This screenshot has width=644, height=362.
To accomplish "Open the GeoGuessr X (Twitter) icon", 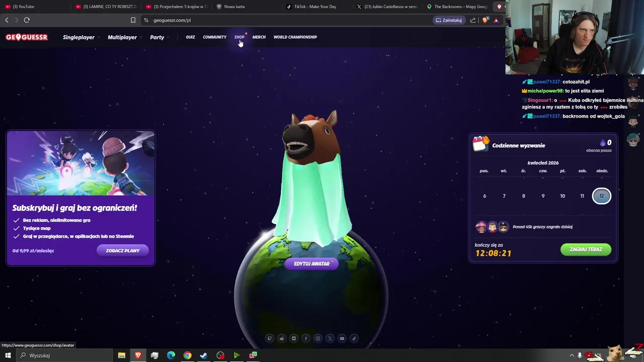I will coord(330,338).
